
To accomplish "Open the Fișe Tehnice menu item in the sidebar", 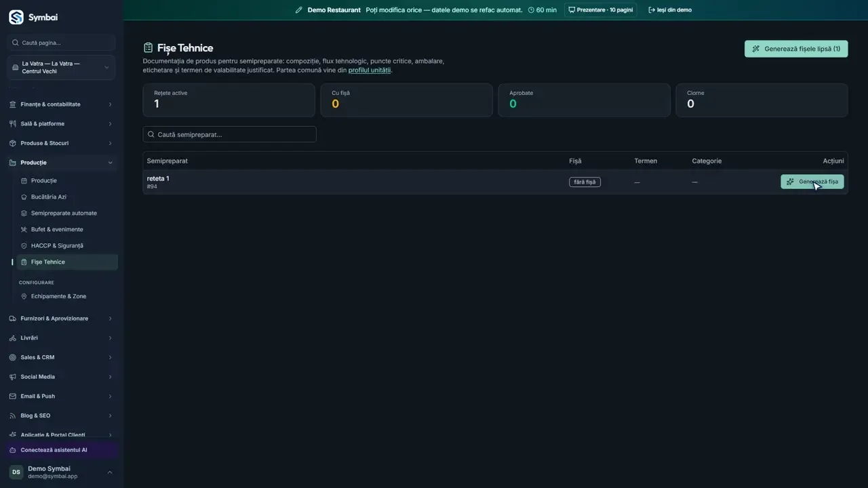I will 67,262.
